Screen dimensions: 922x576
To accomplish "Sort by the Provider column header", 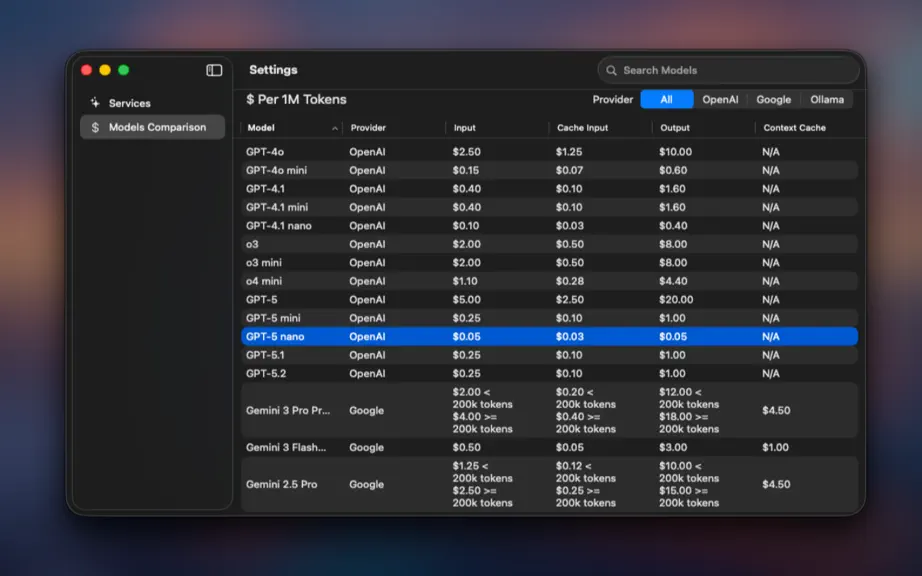I will click(x=368, y=128).
